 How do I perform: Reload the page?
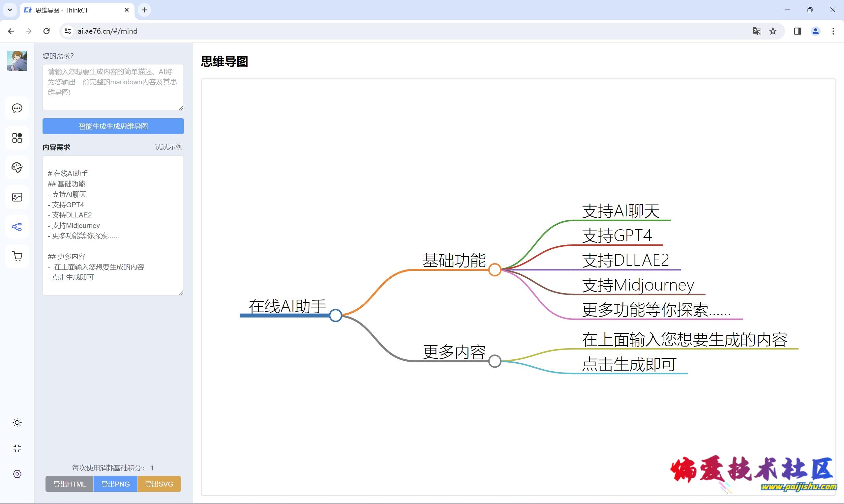[x=46, y=31]
